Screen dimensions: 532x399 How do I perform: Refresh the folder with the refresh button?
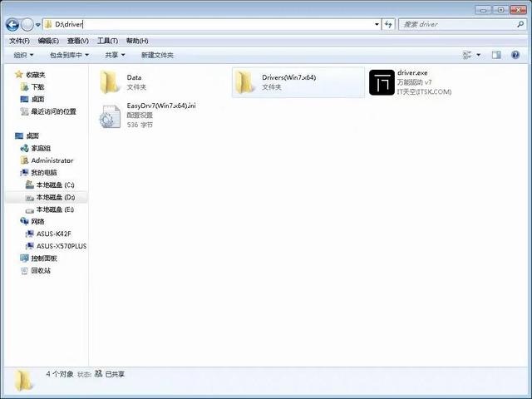click(388, 24)
